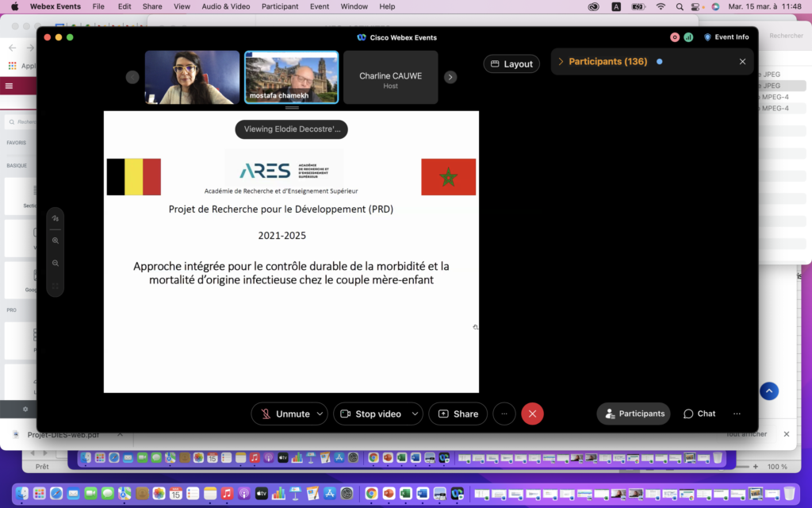
Task: Open the Layout options button
Action: (x=511, y=63)
